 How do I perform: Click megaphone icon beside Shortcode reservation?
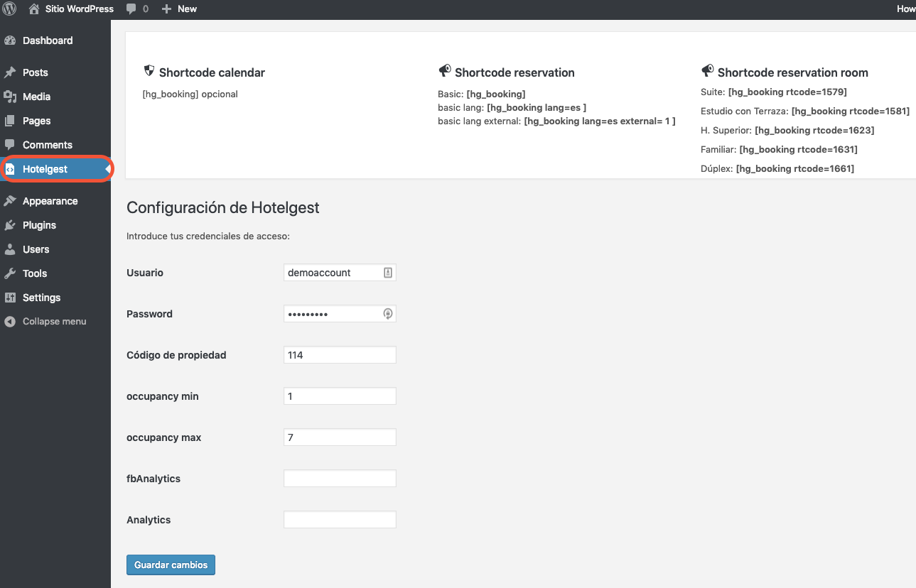[445, 71]
